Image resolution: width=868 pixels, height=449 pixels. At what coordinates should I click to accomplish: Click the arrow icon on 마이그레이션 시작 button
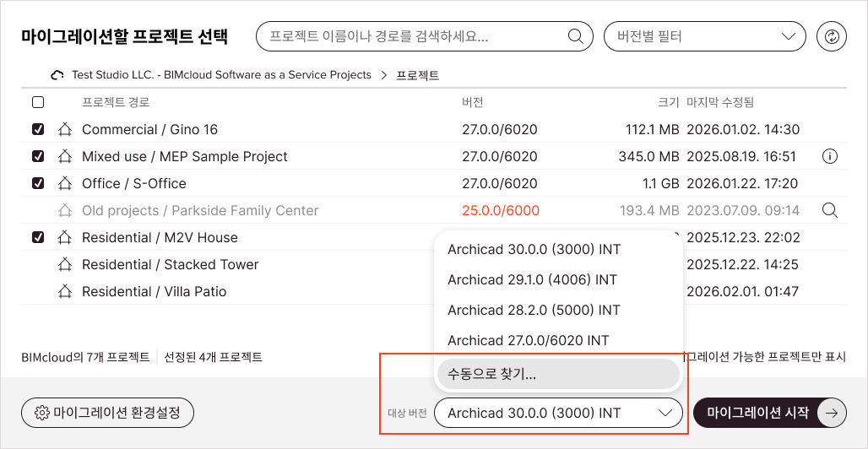coord(832,413)
